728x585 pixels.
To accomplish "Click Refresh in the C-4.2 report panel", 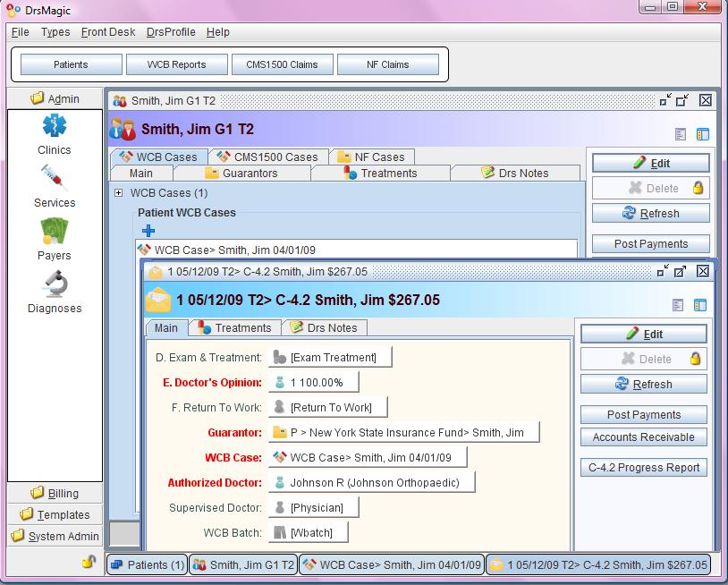I will (644, 384).
